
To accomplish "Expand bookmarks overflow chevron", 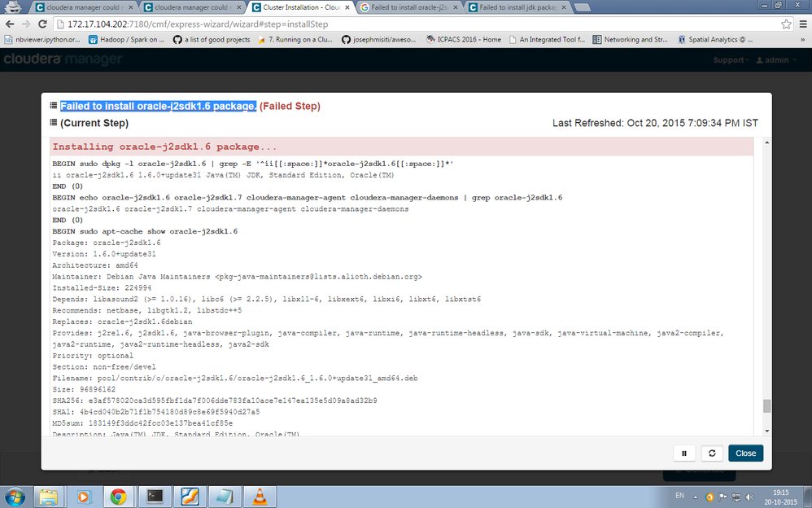I will (x=803, y=39).
